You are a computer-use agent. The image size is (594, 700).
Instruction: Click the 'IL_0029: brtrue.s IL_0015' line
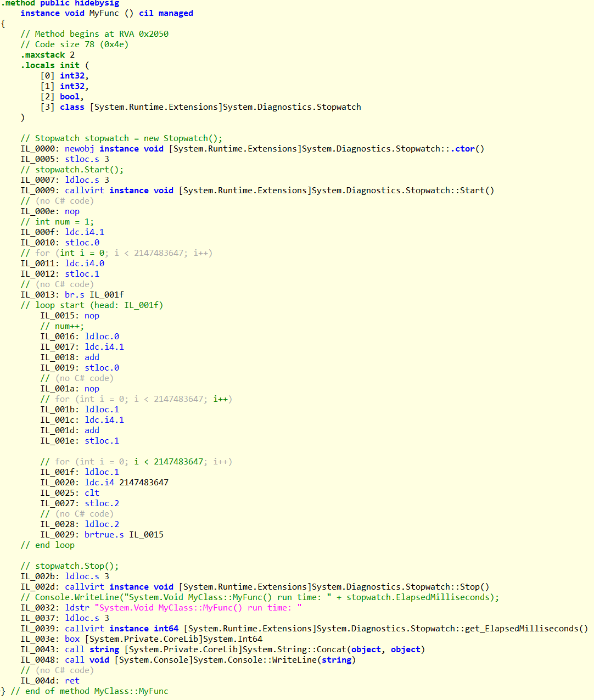click(x=102, y=535)
